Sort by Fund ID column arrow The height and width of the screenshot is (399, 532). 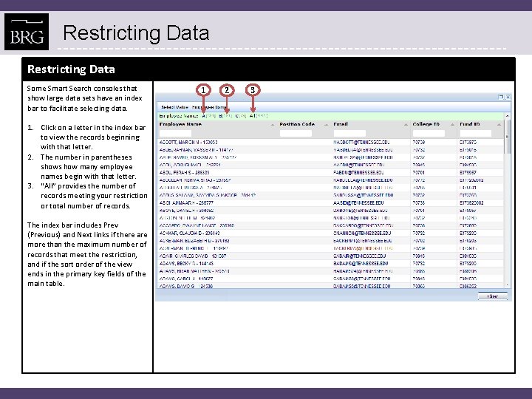click(x=499, y=125)
